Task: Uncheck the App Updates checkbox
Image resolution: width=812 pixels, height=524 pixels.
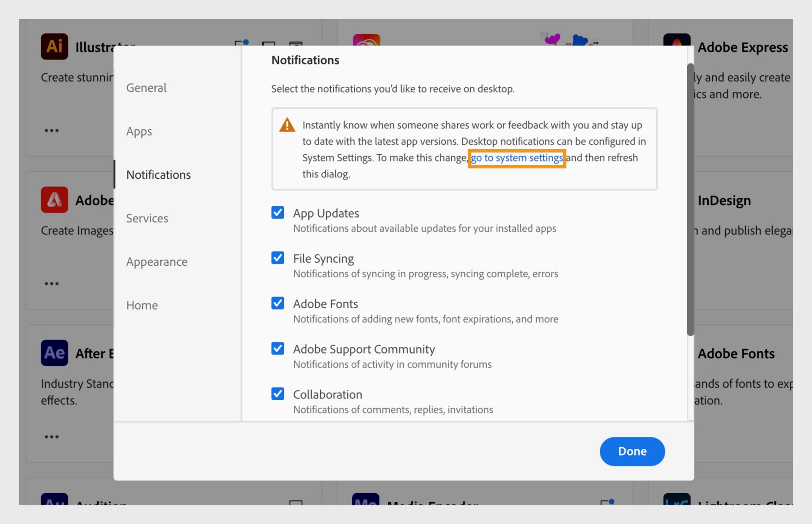Action: 278,213
